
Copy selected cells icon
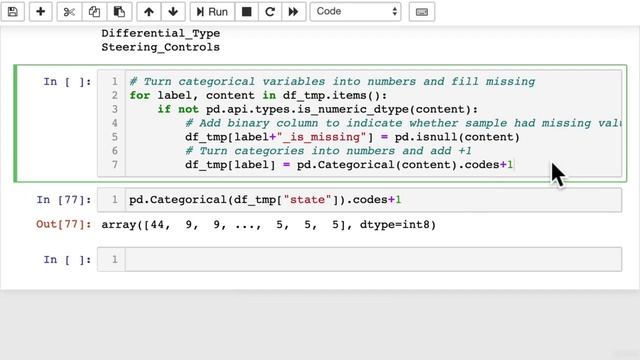point(94,11)
